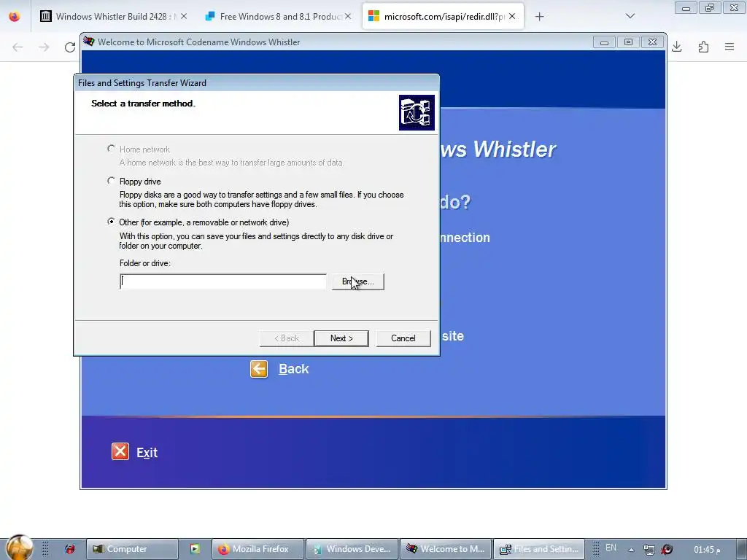The image size is (747, 560).
Task: Click the red quick launch icon in taskbar
Action: (69, 549)
